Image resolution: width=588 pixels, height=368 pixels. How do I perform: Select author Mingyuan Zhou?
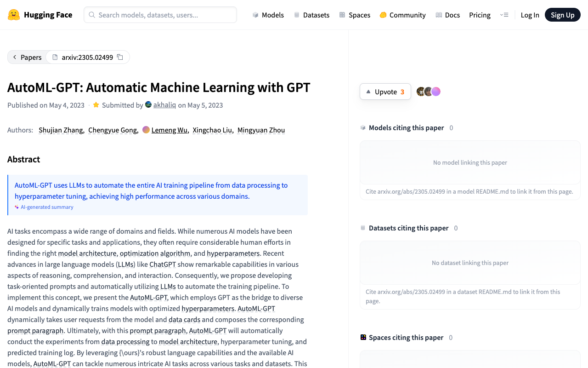point(261,130)
